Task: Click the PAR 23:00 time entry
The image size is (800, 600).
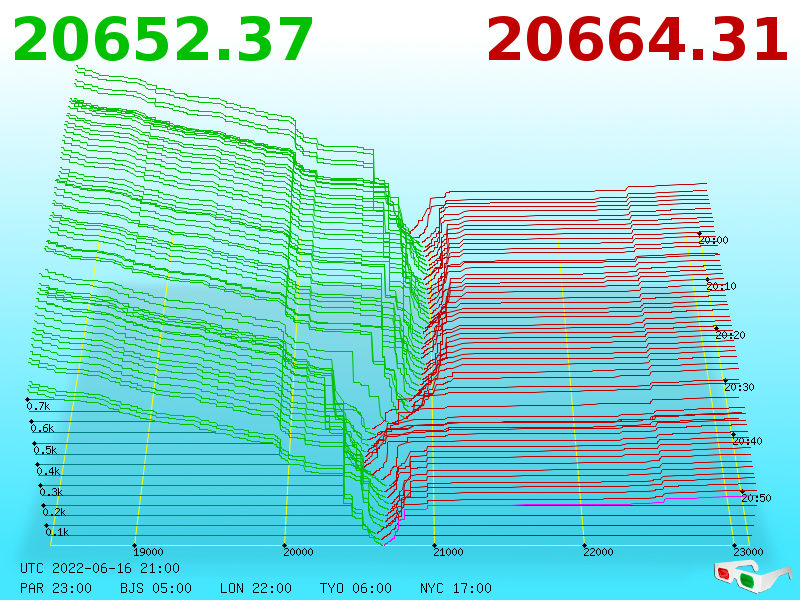Action: 56,588
